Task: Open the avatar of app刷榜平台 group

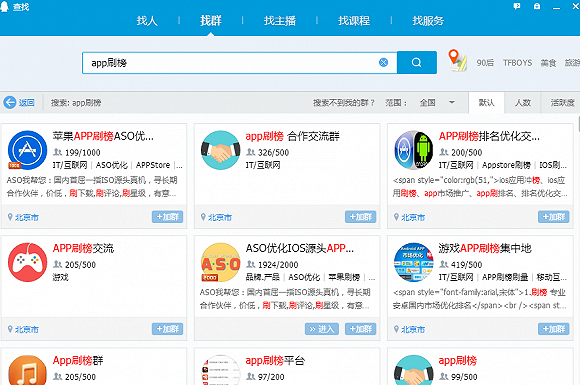Action: pyautogui.click(x=220, y=370)
